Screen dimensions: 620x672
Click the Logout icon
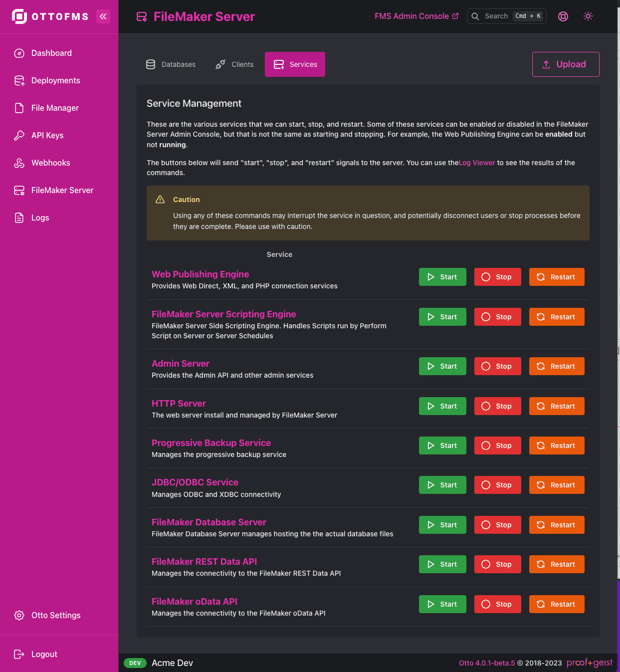click(19, 655)
